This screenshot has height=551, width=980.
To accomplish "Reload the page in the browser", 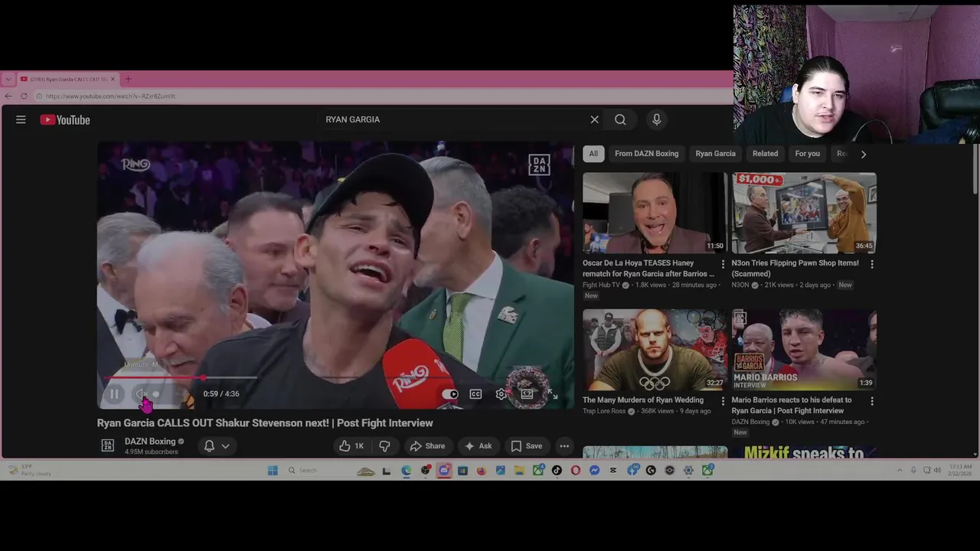I will pyautogui.click(x=24, y=96).
